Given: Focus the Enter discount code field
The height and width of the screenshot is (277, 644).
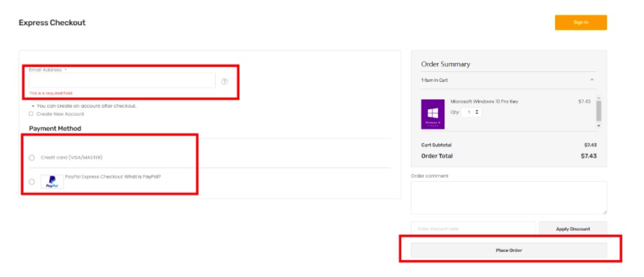Looking at the screenshot, I should pos(473,229).
